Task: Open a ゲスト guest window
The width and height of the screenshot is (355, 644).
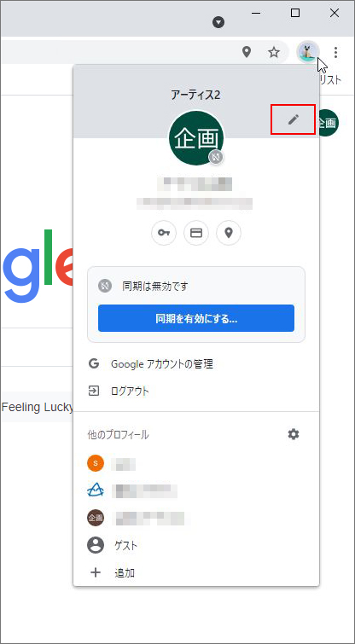Action: [196, 545]
